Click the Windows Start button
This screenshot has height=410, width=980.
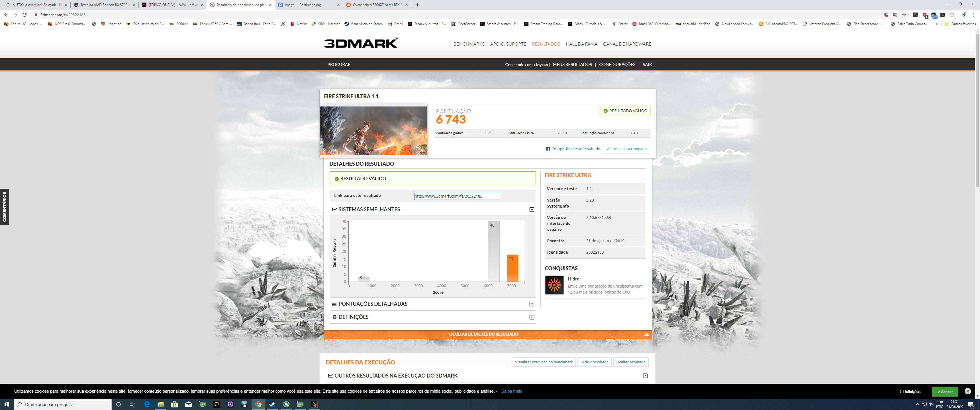pos(7,404)
